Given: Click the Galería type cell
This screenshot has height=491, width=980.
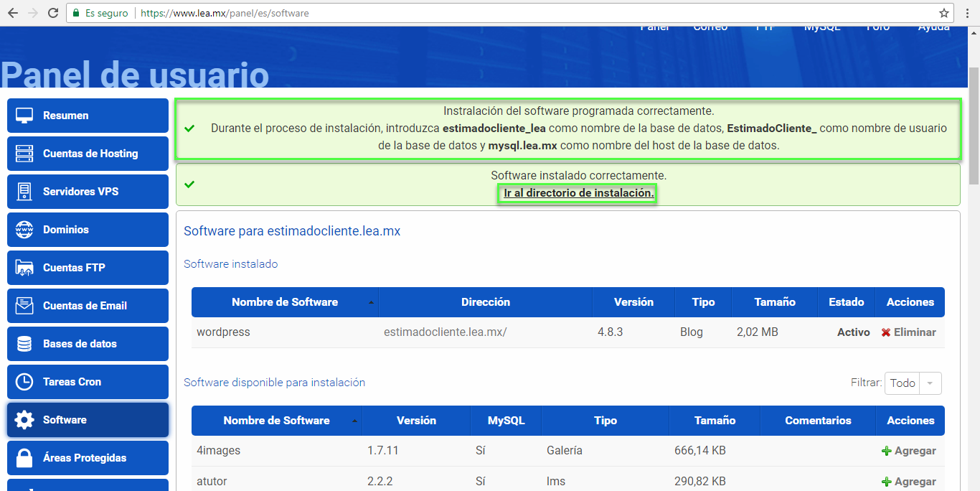Looking at the screenshot, I should click(565, 451).
